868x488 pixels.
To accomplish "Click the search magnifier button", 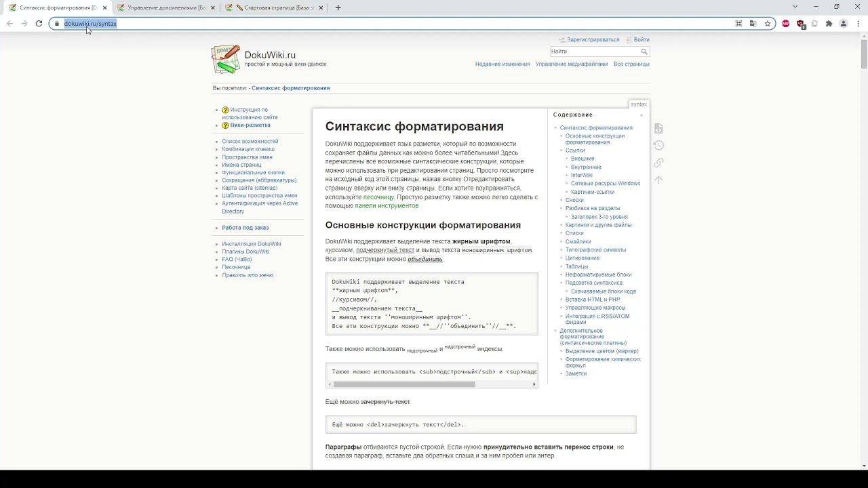I will (644, 52).
